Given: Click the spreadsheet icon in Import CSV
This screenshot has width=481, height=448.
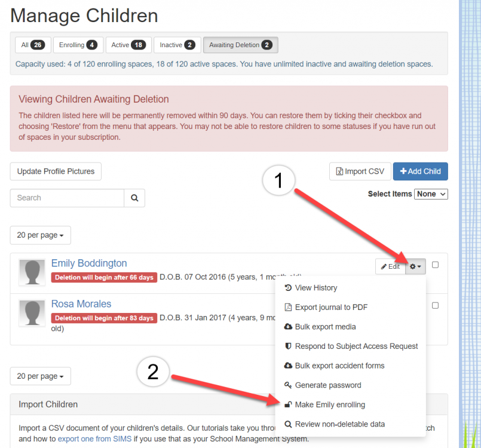Looking at the screenshot, I should 339,171.
